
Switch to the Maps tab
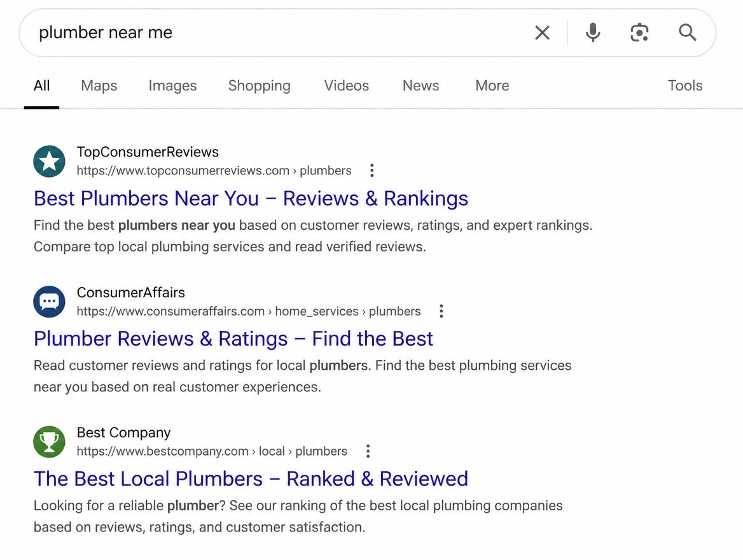[x=99, y=86]
